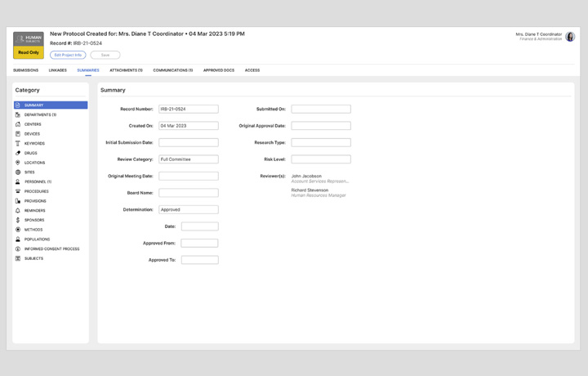Click the Procedures icon in sidebar

[18, 191]
